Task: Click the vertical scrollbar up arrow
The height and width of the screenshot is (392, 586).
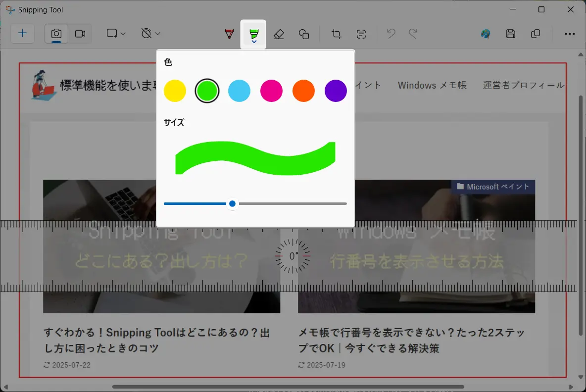Action: [x=581, y=54]
